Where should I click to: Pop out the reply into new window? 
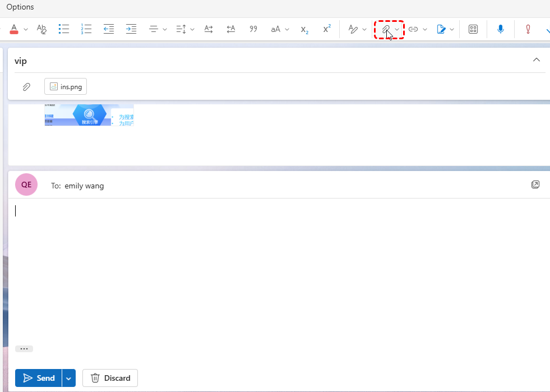tap(535, 185)
